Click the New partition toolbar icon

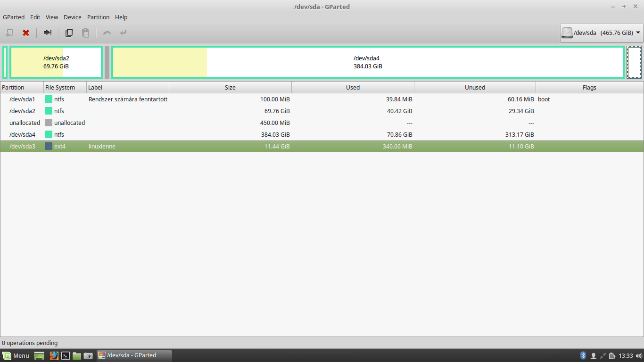9,33
